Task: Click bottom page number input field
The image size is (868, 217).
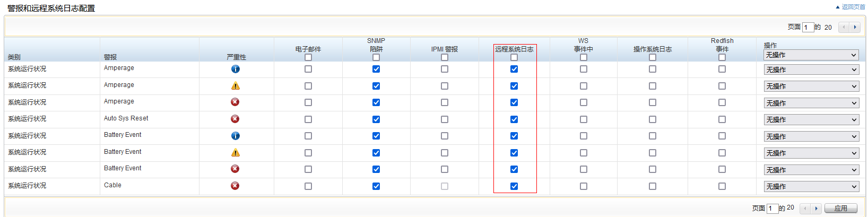Action: click(772, 209)
